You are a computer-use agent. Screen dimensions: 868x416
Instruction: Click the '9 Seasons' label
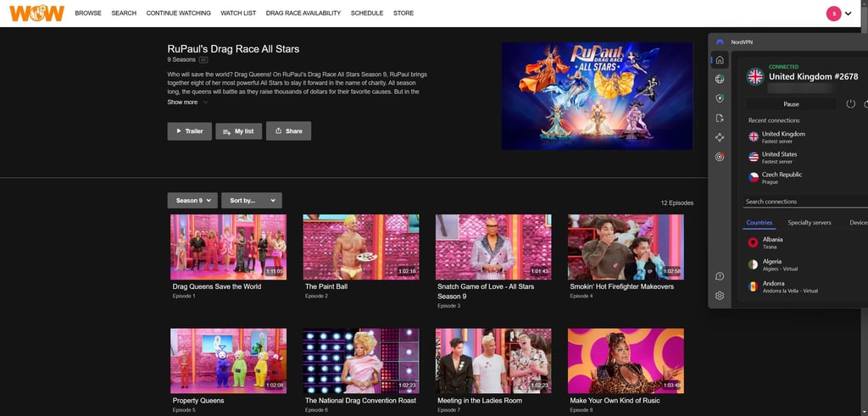(181, 60)
